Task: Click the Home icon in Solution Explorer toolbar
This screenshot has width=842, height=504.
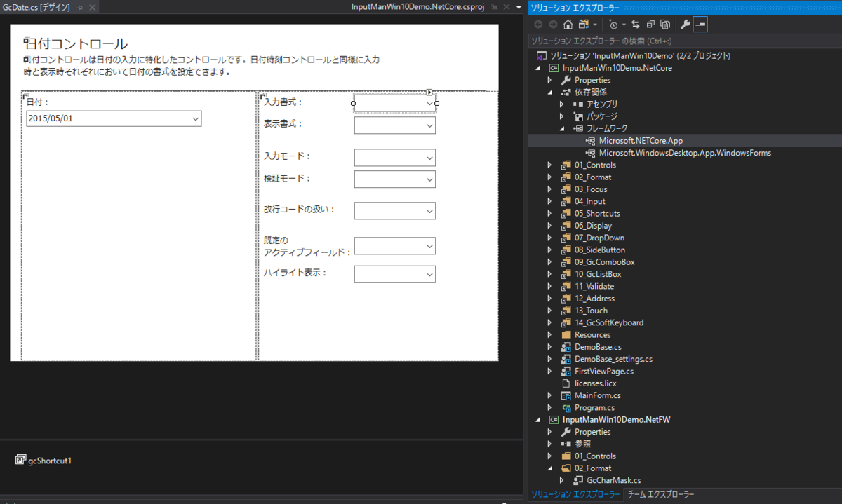Action: coord(568,25)
